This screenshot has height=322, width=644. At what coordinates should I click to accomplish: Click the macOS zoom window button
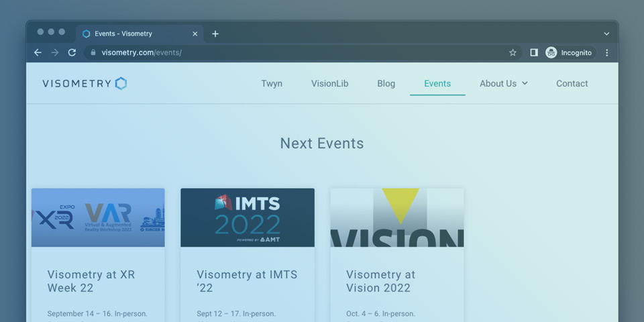(62, 32)
